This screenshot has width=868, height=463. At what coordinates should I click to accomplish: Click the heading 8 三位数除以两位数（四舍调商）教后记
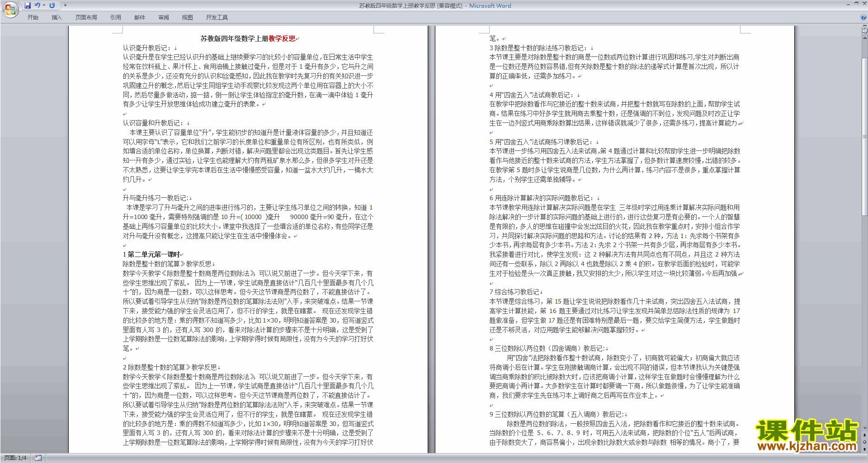[547, 348]
